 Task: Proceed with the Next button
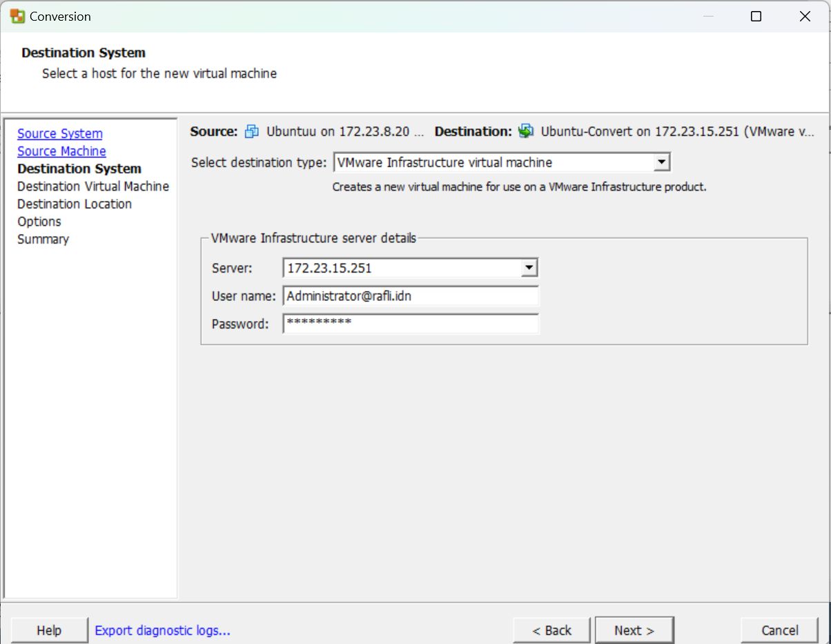(x=634, y=630)
